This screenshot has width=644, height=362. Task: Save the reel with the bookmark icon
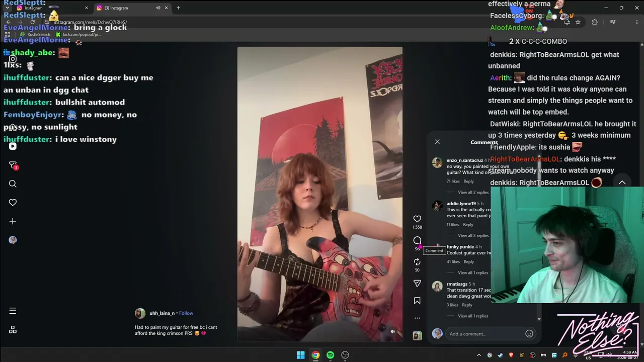(x=417, y=301)
